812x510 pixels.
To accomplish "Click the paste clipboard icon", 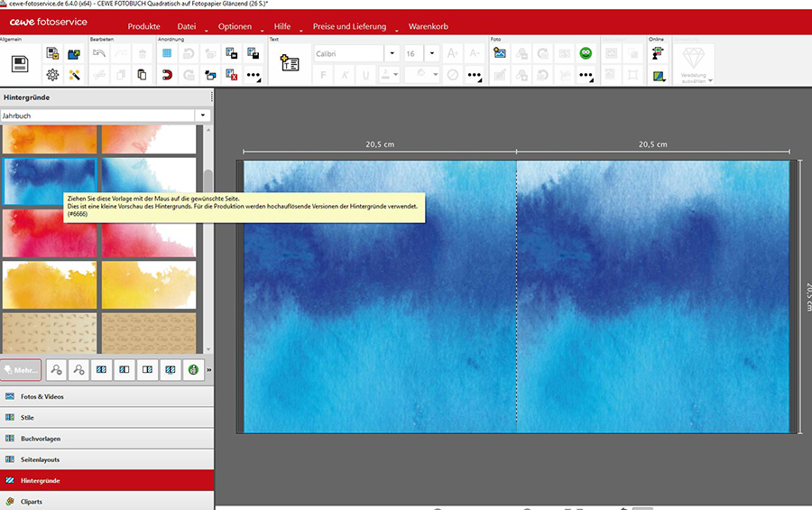I will click(x=142, y=75).
